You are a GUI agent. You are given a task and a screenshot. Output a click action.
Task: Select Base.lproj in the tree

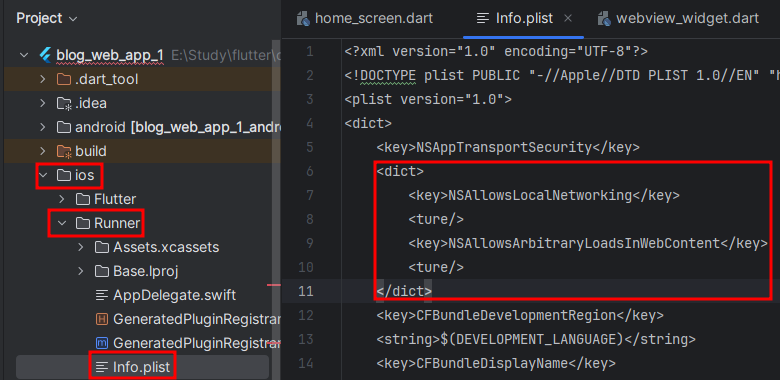pos(146,271)
